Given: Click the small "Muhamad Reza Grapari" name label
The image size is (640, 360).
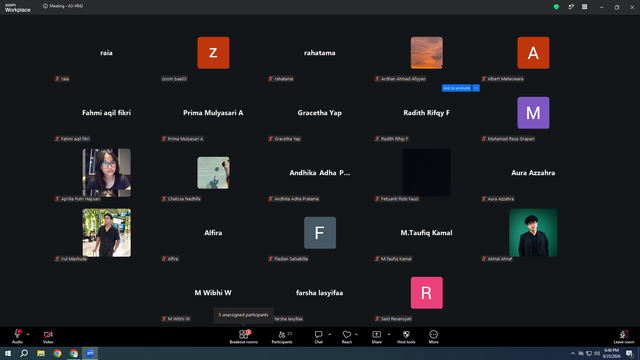Looking at the screenshot, I should tap(511, 139).
